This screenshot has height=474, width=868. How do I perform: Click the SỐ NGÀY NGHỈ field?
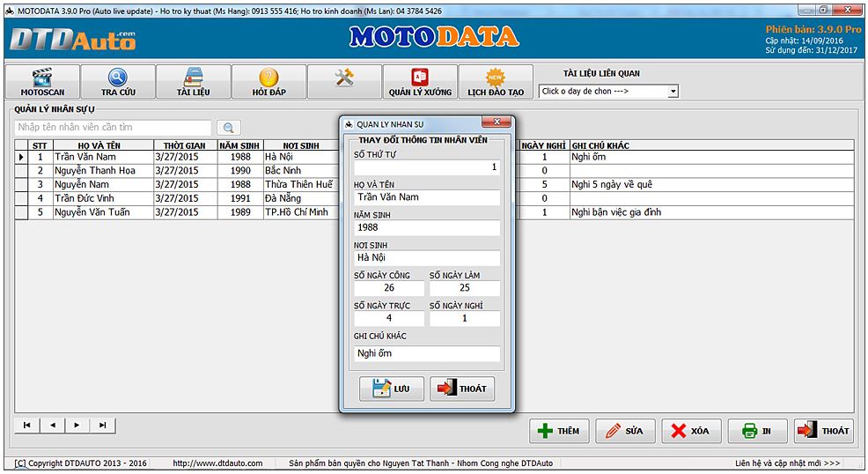click(x=465, y=318)
